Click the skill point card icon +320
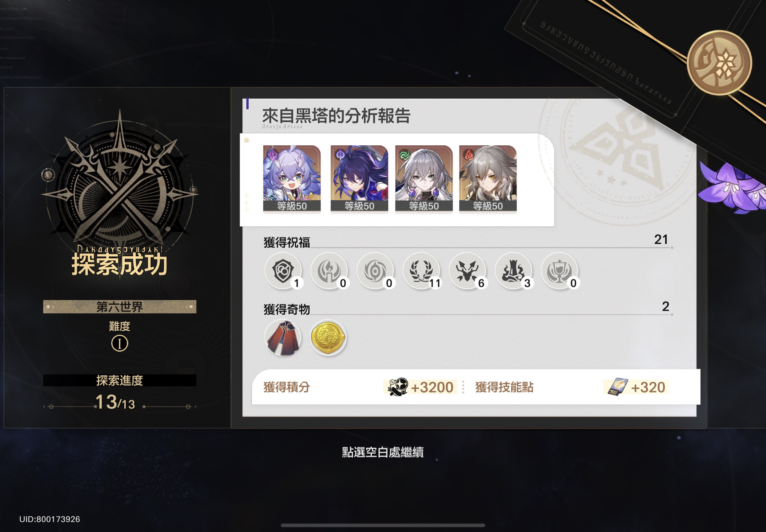The width and height of the screenshot is (766, 532). pyautogui.click(x=618, y=387)
